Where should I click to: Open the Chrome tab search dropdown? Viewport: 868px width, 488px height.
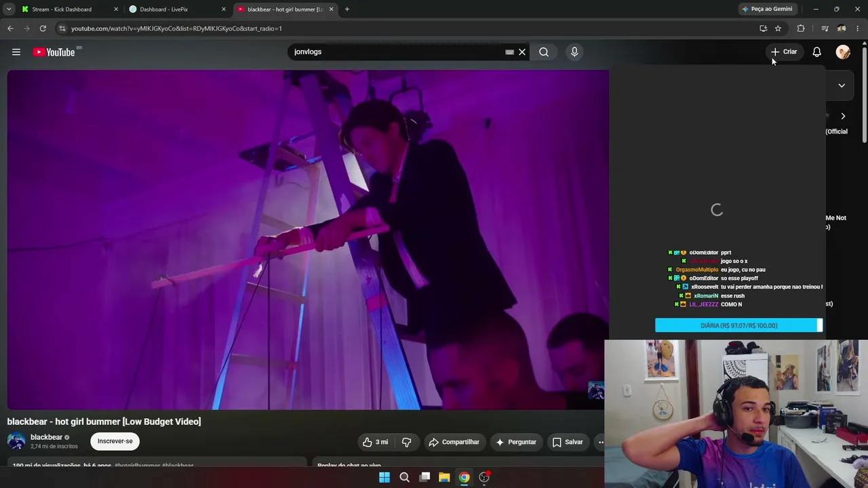point(9,9)
